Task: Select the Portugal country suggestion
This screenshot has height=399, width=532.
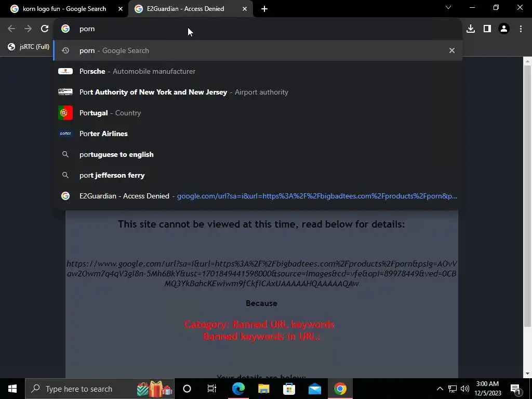Action: coord(258,113)
